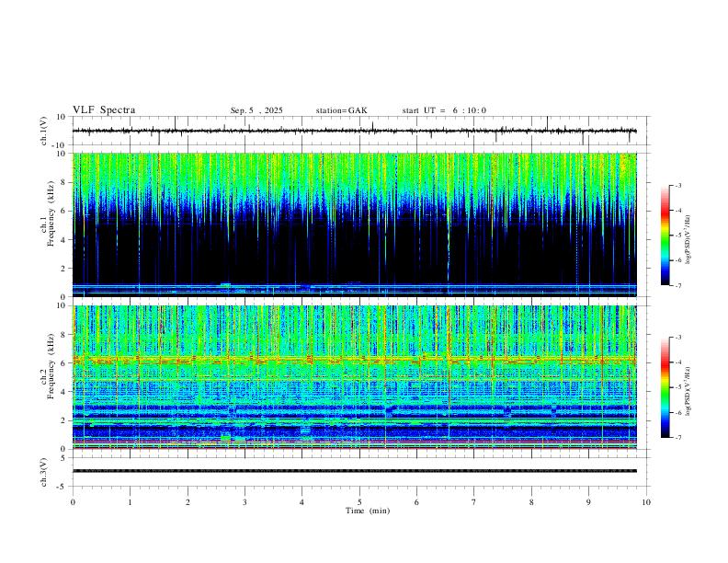Click the "-3" label on ch.1 color bar
Screen dimensions: 728x563
(678, 185)
